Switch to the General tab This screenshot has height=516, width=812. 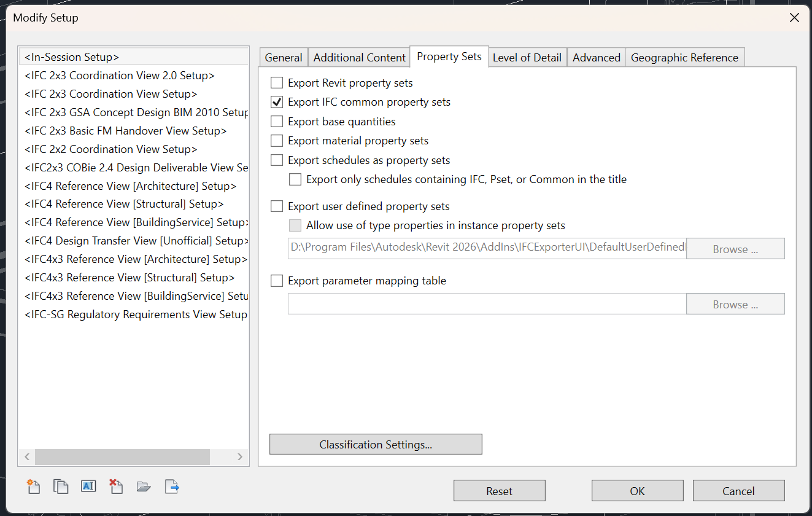click(x=284, y=58)
